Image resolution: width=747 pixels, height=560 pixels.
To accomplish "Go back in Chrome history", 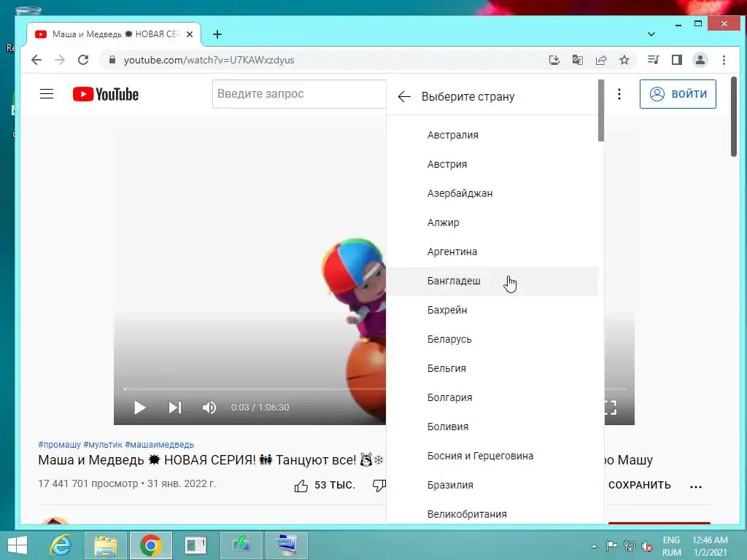I will (36, 60).
